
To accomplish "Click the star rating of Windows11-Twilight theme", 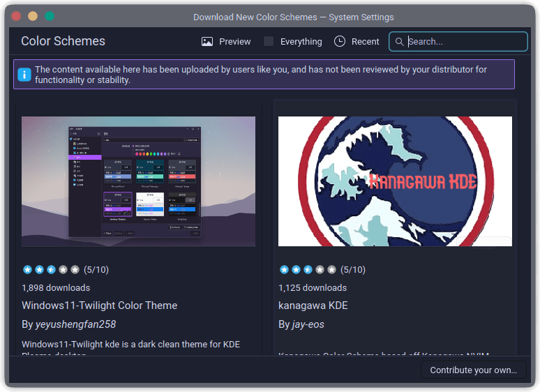I will (x=51, y=269).
